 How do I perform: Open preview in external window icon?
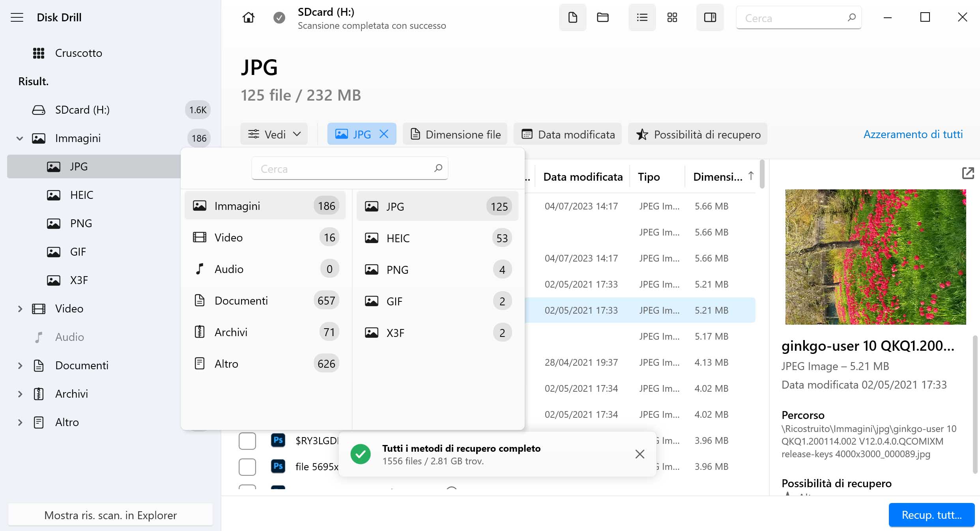coord(968,173)
